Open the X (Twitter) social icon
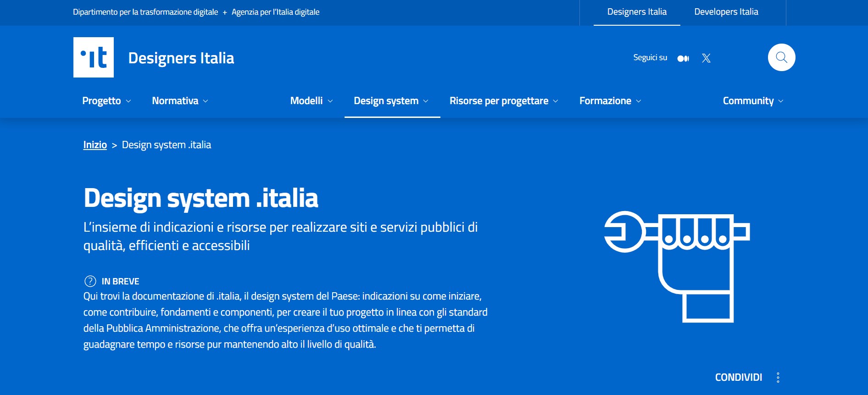Image resolution: width=868 pixels, height=395 pixels. pos(707,58)
